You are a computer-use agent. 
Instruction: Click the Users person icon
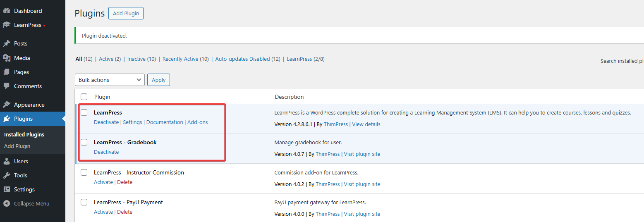pos(7,161)
